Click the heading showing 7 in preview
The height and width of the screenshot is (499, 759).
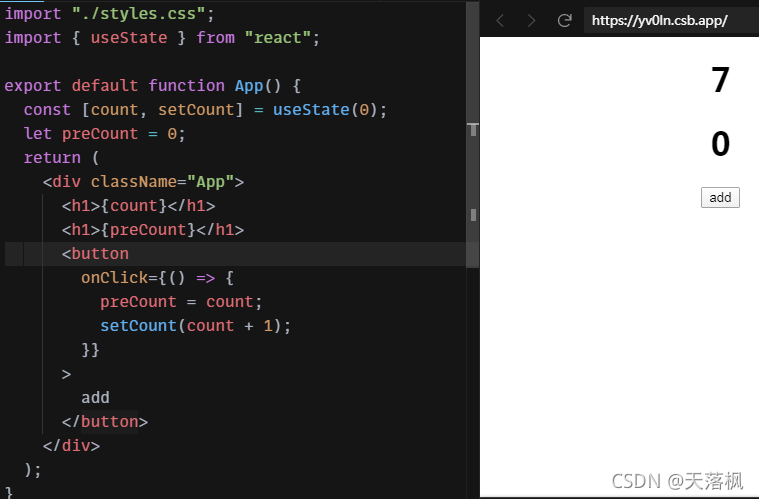[720, 80]
